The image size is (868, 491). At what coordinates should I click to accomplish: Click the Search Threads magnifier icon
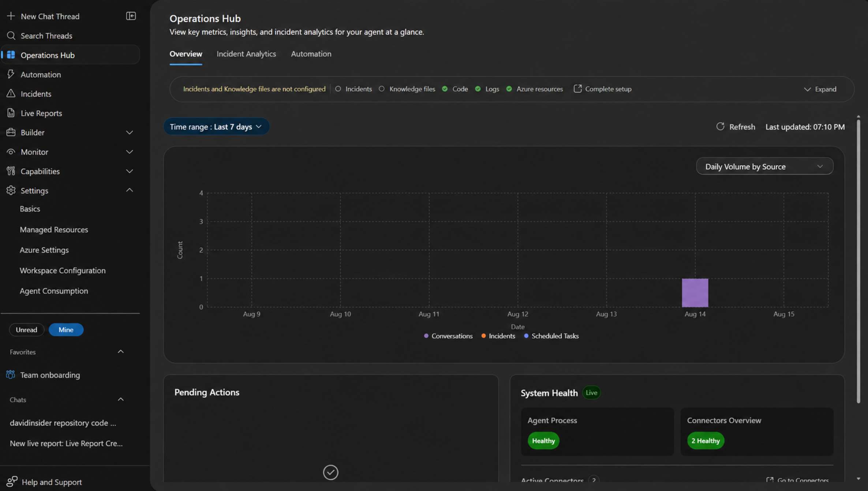tap(11, 35)
